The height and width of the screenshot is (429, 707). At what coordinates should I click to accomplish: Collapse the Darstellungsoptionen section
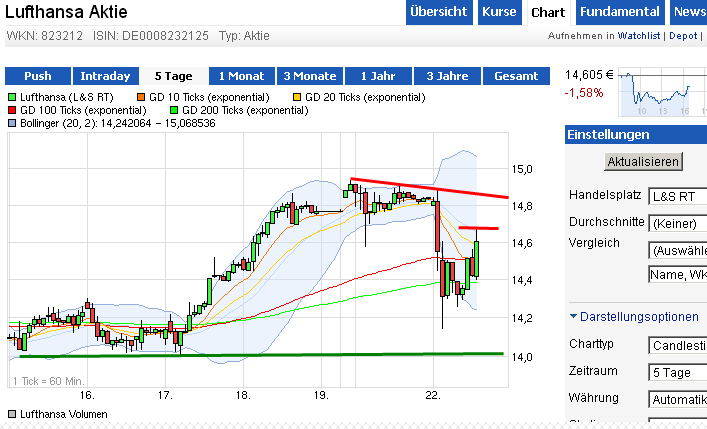634,317
